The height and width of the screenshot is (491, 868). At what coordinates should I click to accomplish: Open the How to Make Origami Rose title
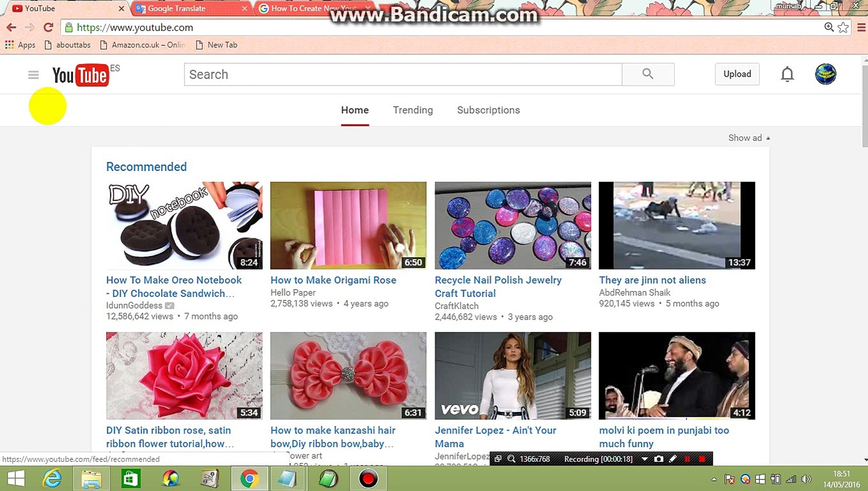333,280
